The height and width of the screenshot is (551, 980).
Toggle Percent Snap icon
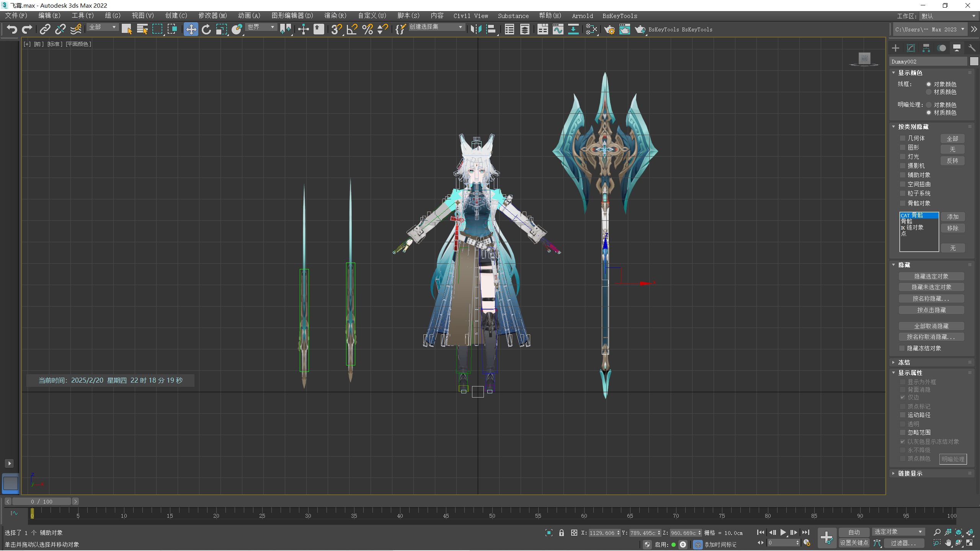click(x=367, y=29)
